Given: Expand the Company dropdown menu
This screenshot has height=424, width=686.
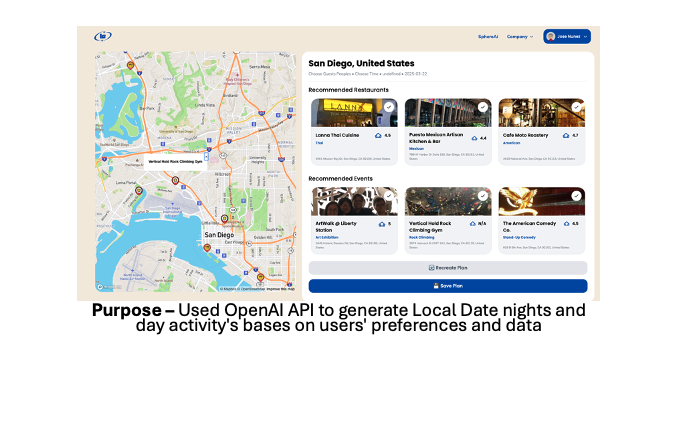Looking at the screenshot, I should [x=520, y=37].
